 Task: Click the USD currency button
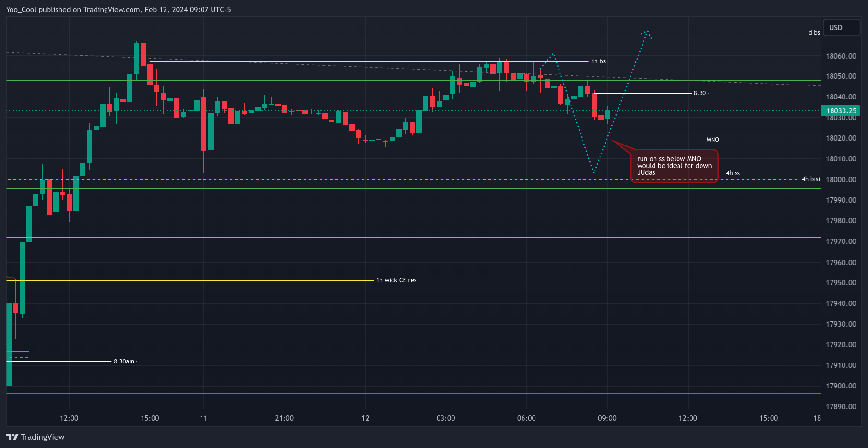pos(841,27)
